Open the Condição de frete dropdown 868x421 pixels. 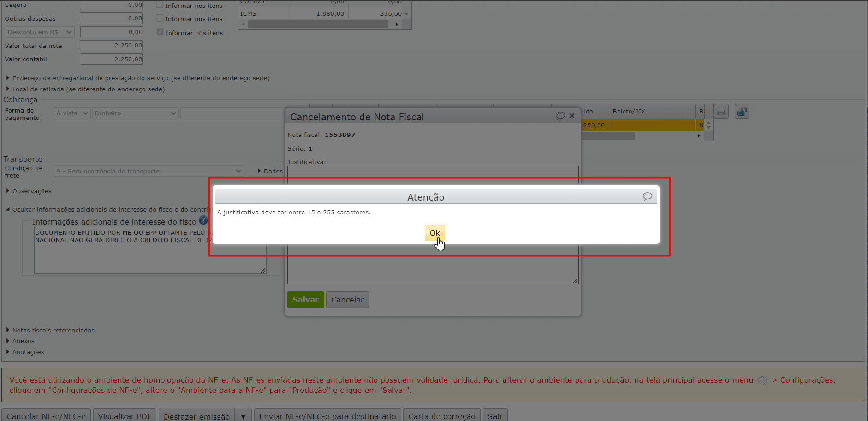point(149,171)
